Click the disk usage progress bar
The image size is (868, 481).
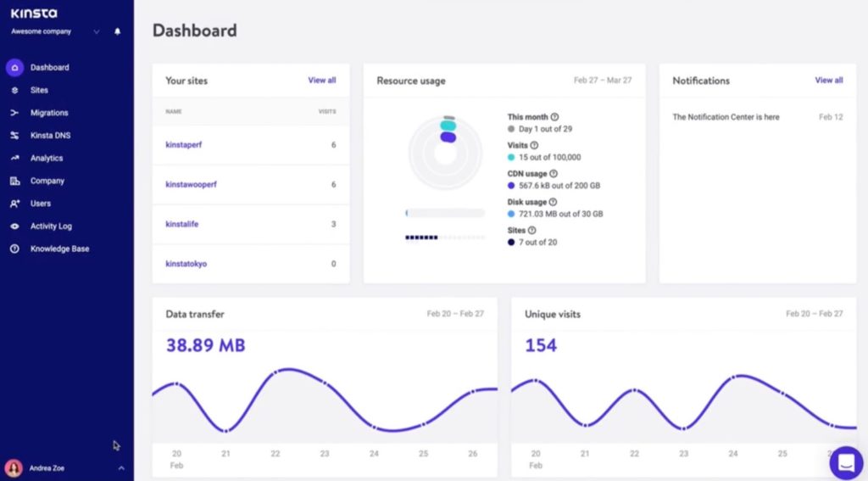[x=445, y=213]
